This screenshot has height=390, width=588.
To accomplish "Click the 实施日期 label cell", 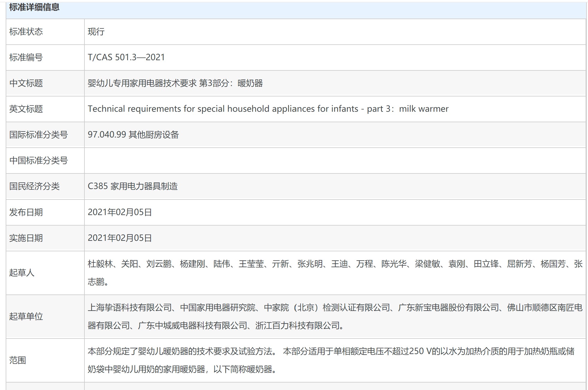I will click(x=26, y=238).
